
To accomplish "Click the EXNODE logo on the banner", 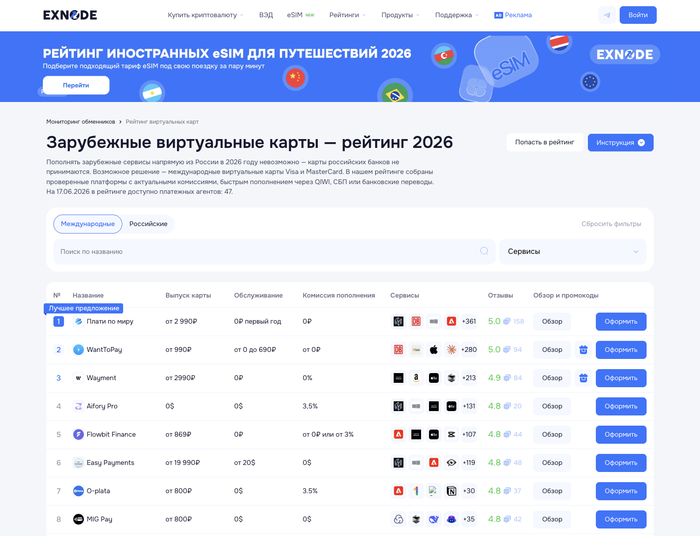I will click(625, 54).
